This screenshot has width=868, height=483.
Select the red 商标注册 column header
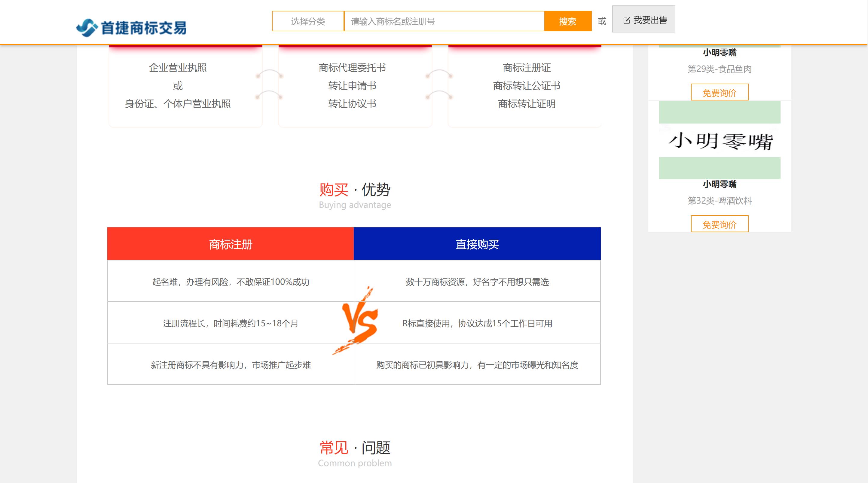click(231, 244)
